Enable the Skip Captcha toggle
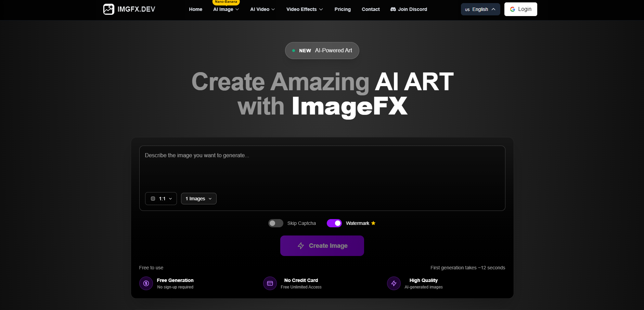 tap(275, 223)
